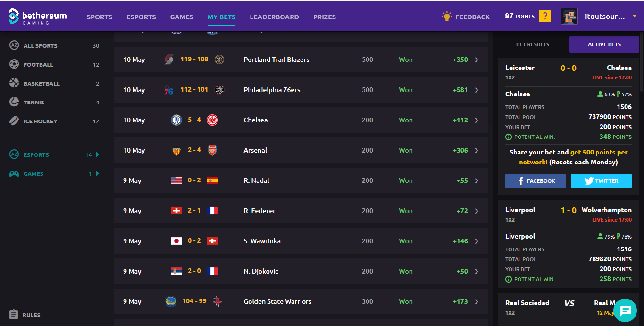Screen dimensions: 644x326
Task: Expand the Portland Trail Blazers bet row chevron
Action: tap(477, 60)
